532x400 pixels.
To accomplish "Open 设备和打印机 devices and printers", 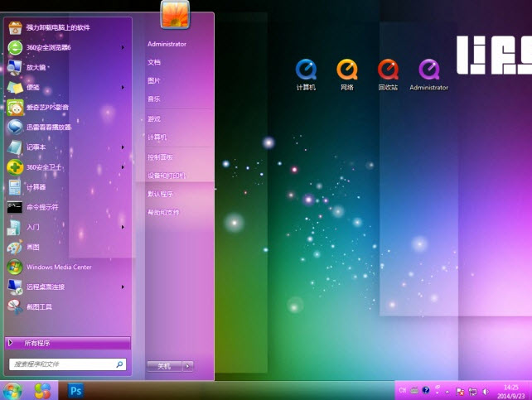I will [167, 176].
